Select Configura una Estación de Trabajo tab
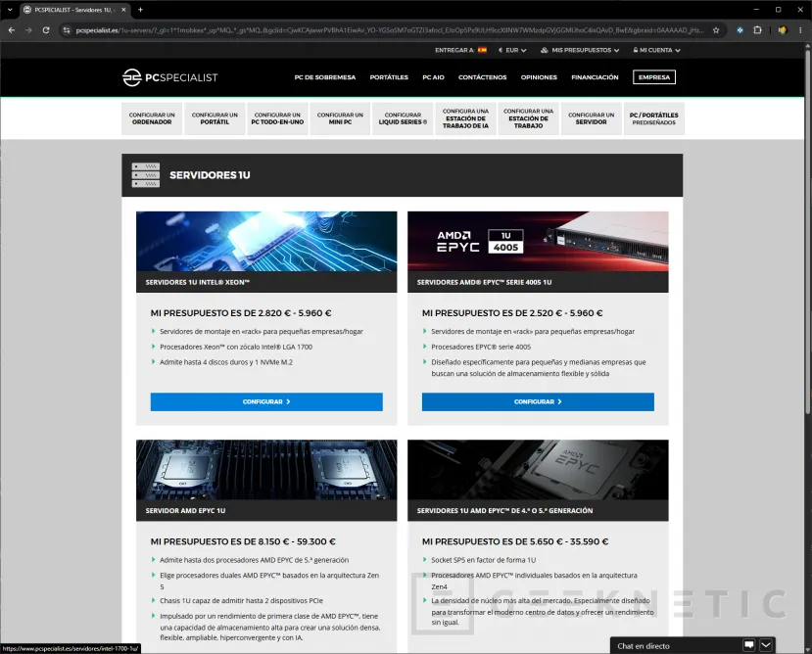The image size is (812, 654). coord(528,118)
